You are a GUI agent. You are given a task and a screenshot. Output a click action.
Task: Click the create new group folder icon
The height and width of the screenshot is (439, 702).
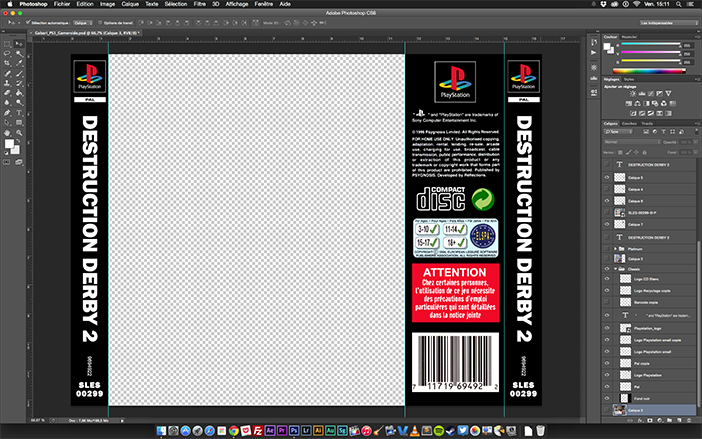pos(669,420)
